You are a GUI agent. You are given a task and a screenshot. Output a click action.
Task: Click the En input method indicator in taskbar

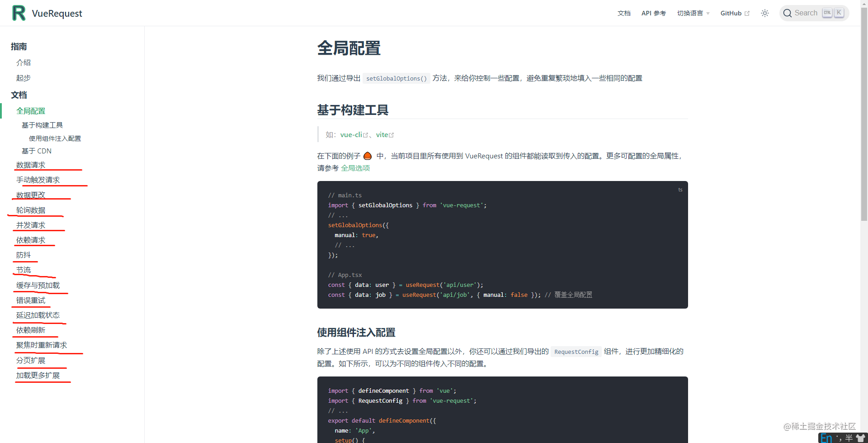[827, 437]
